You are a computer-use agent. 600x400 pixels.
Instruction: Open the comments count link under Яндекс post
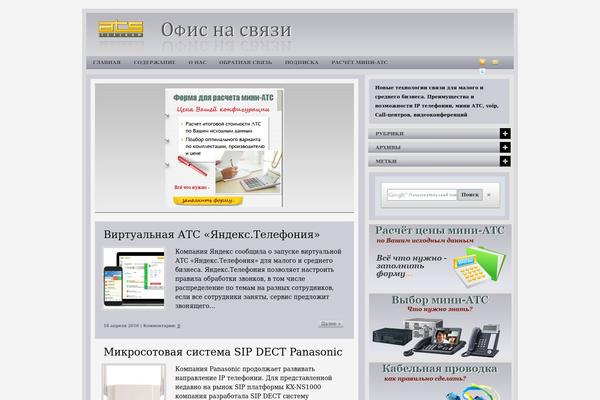click(x=179, y=326)
